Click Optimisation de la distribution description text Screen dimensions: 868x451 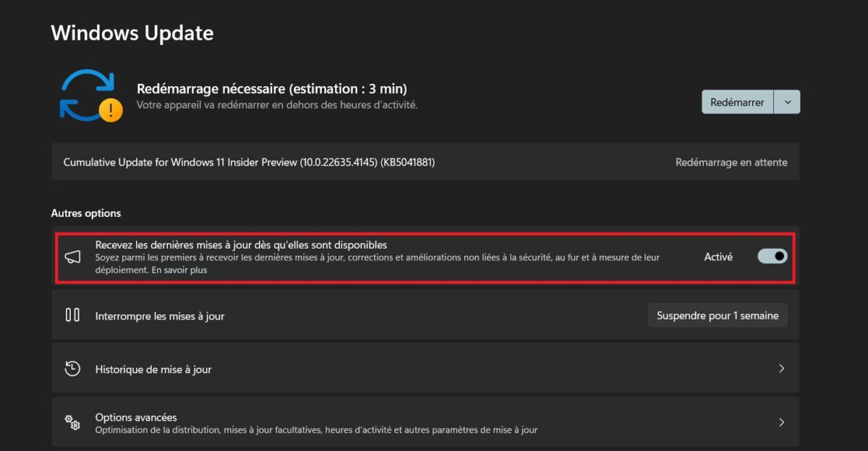click(x=316, y=430)
